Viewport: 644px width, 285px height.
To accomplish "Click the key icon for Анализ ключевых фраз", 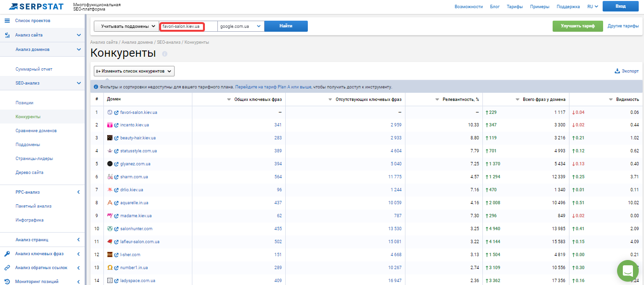I will (x=7, y=254).
